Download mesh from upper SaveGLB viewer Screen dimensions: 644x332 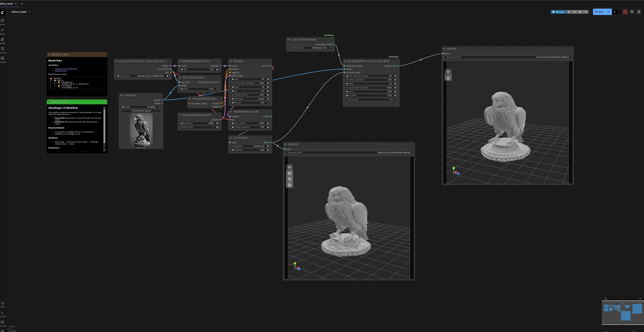[448, 78]
